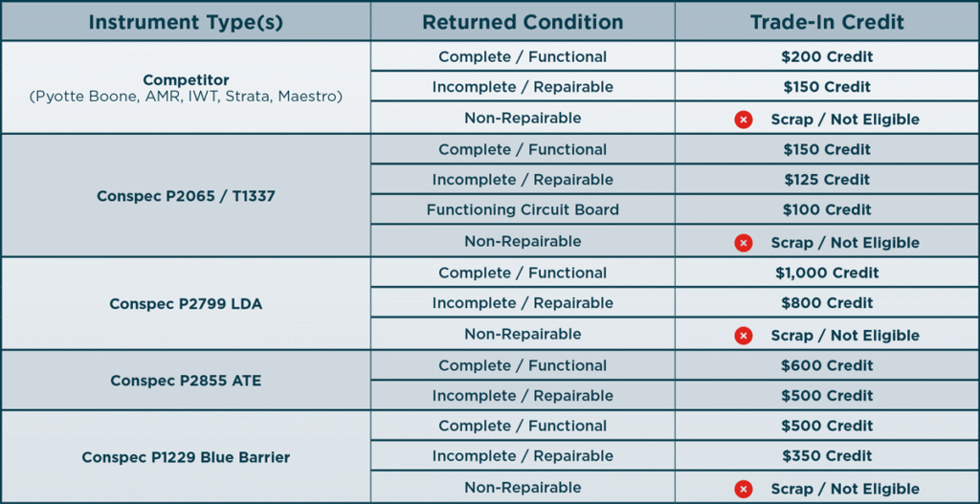Select the $800 Credit cell
This screenshot has width=980, height=504.
[x=827, y=303]
